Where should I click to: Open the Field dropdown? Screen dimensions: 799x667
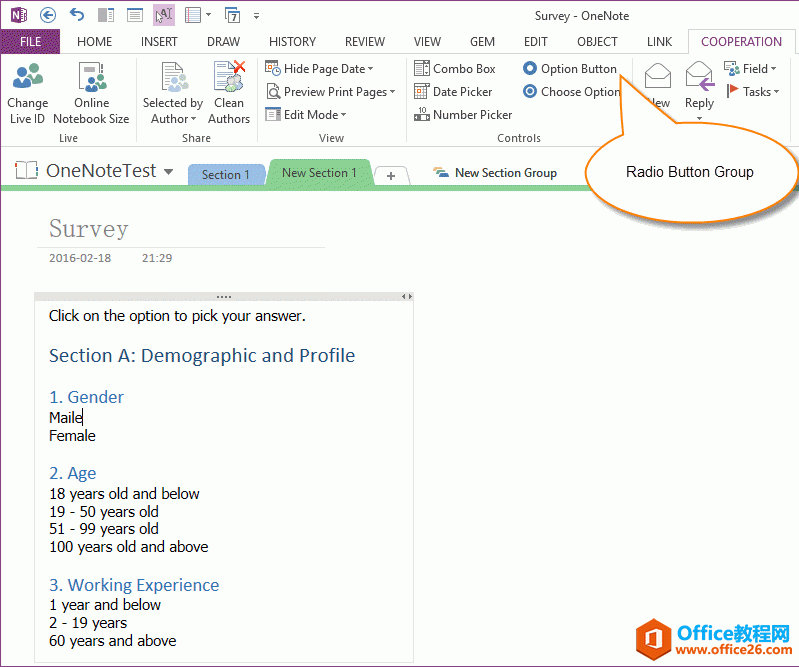click(x=751, y=68)
